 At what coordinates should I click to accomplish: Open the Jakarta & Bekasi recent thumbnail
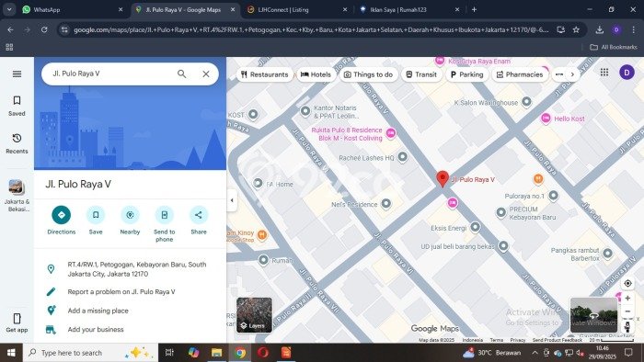click(17, 196)
